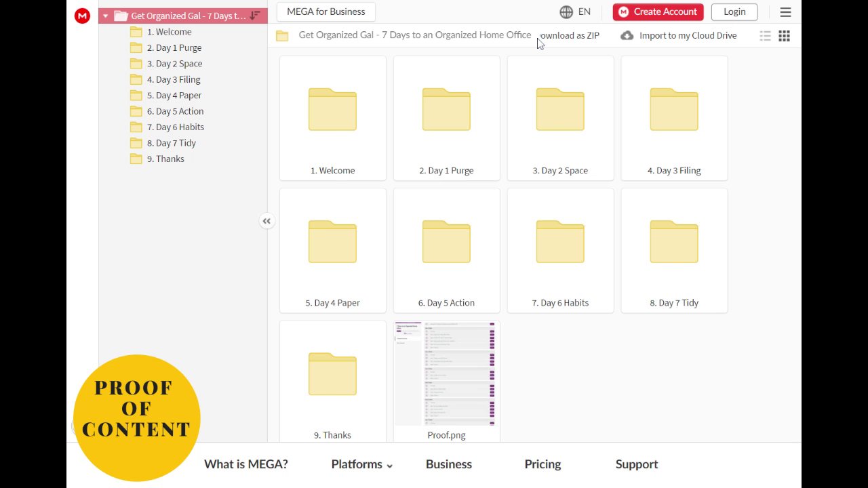Click the globe language icon

pyautogui.click(x=566, y=12)
